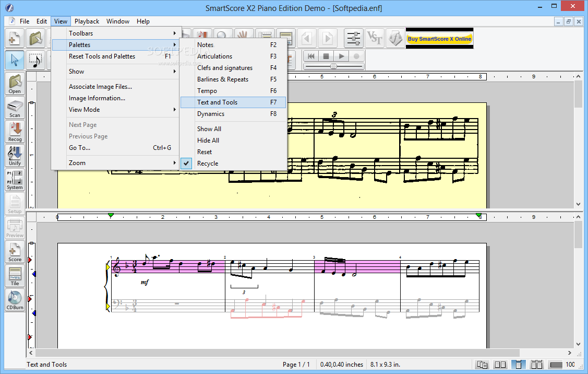Click lower pane vertical scrollbar down arrow
The height and width of the screenshot is (374, 588).
(x=578, y=344)
